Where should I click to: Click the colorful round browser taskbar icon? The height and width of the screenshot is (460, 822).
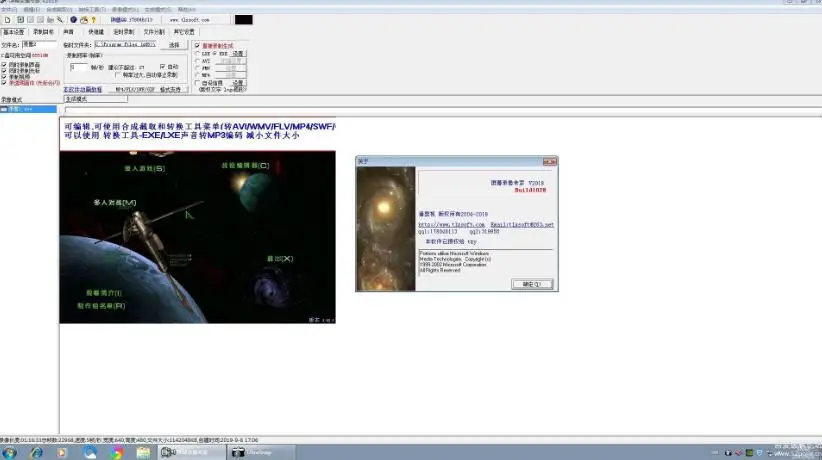click(x=116, y=452)
